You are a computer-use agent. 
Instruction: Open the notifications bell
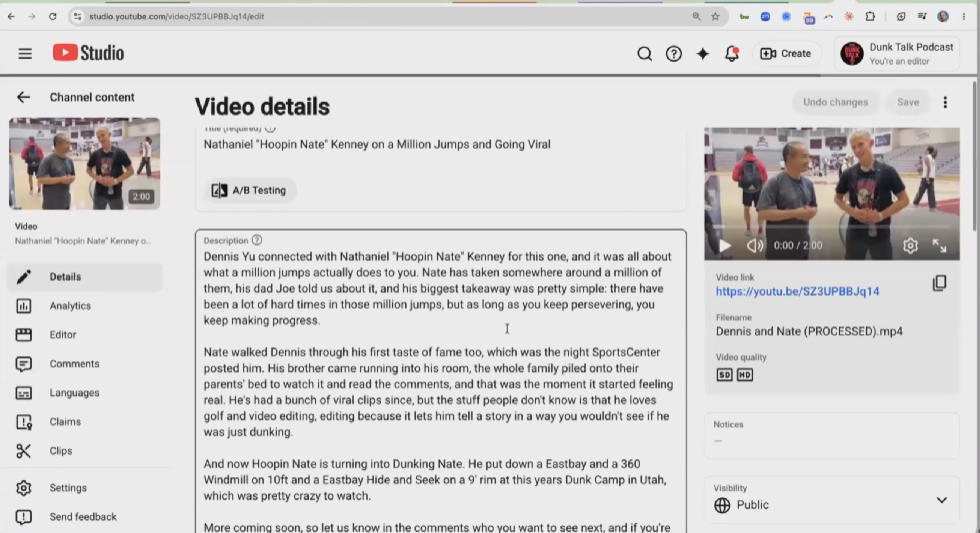click(732, 54)
